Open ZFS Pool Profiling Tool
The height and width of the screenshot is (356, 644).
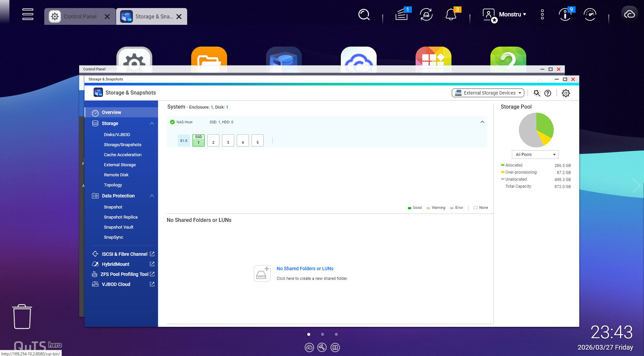[124, 274]
